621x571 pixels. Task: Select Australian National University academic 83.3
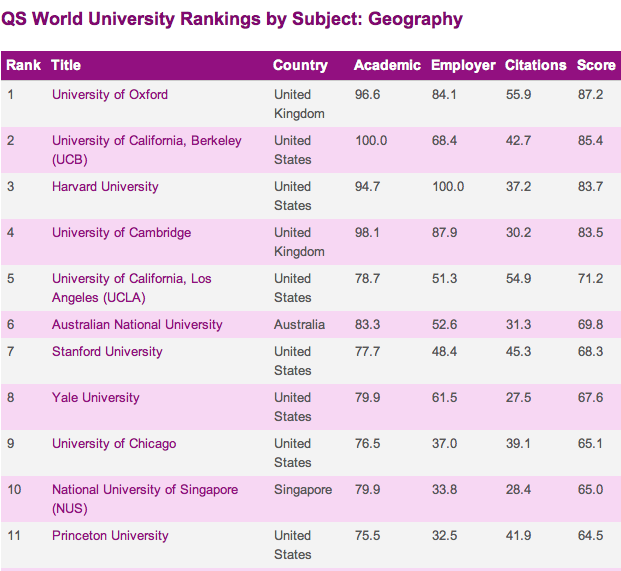[367, 325]
